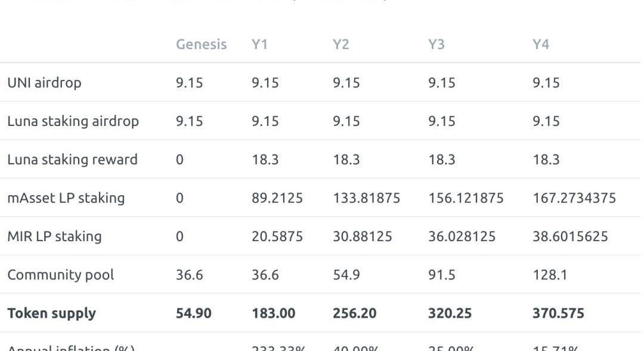Click mAsset LP staking Y1 value 89.2125

[x=277, y=198]
